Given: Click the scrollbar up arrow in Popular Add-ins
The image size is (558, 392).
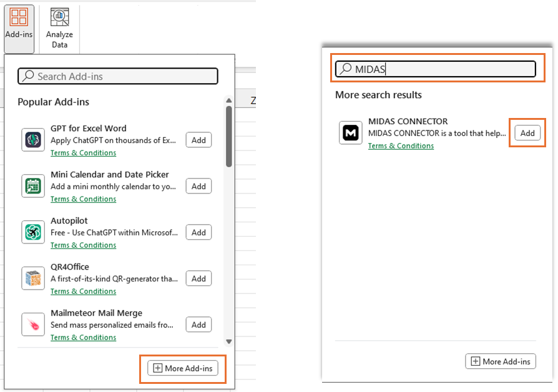Looking at the screenshot, I should [229, 100].
